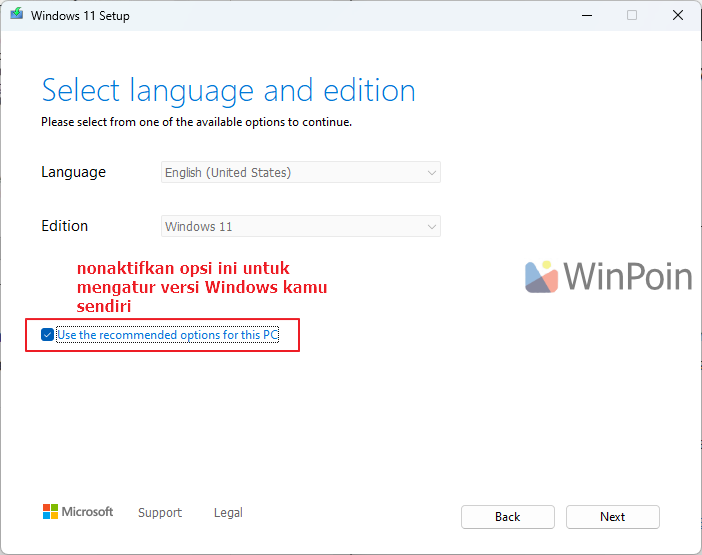Minimize the Windows 11 Setup window
The width and height of the screenshot is (702, 555).
tap(586, 16)
